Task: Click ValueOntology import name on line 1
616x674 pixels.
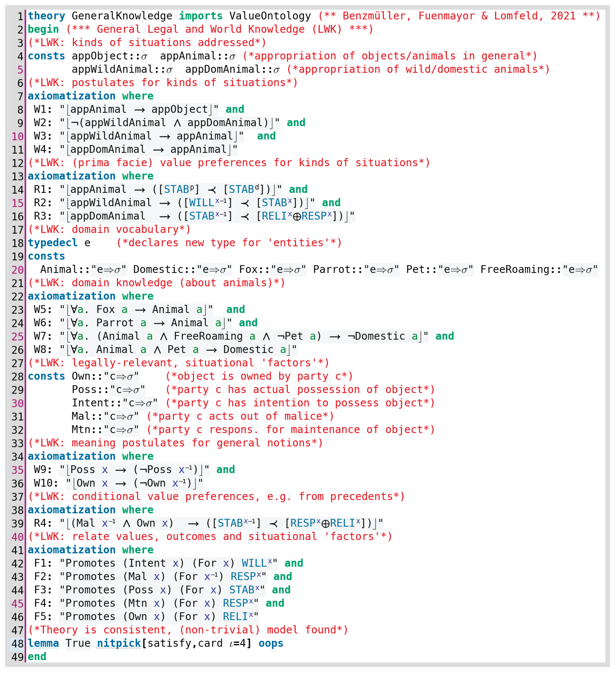Action: tap(270, 16)
